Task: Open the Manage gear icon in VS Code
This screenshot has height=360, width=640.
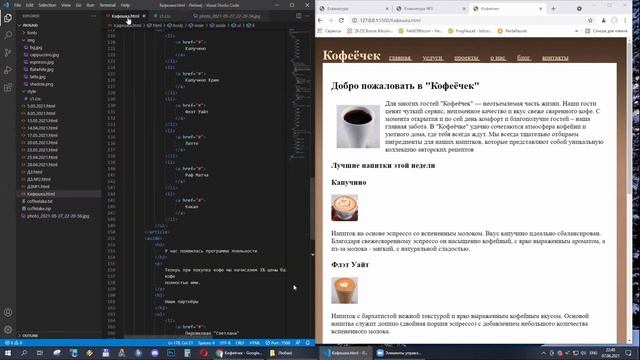Action: point(8,329)
